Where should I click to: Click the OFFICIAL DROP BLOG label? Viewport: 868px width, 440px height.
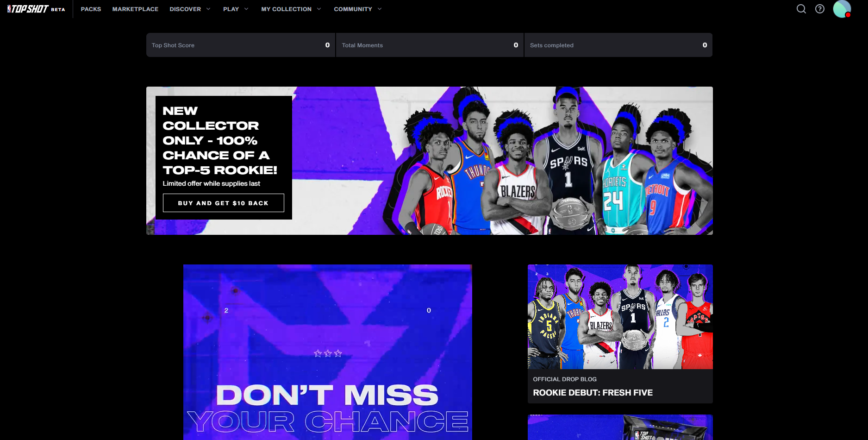[x=564, y=379]
